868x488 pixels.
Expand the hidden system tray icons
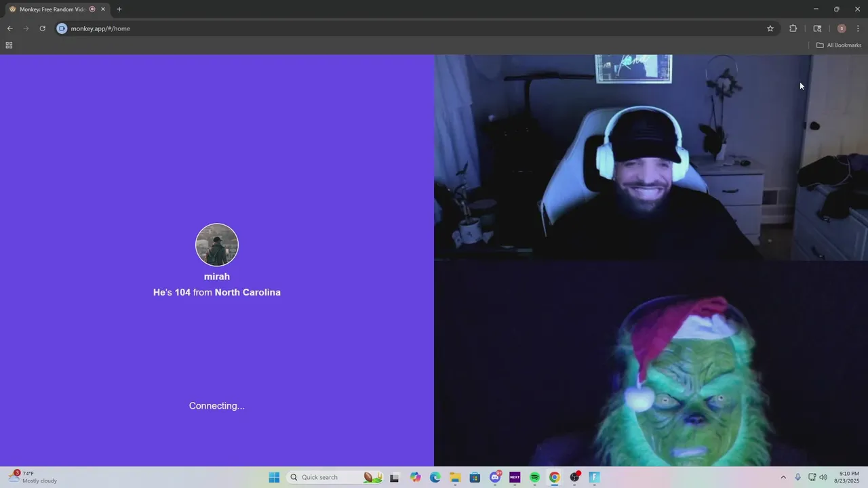point(783,477)
